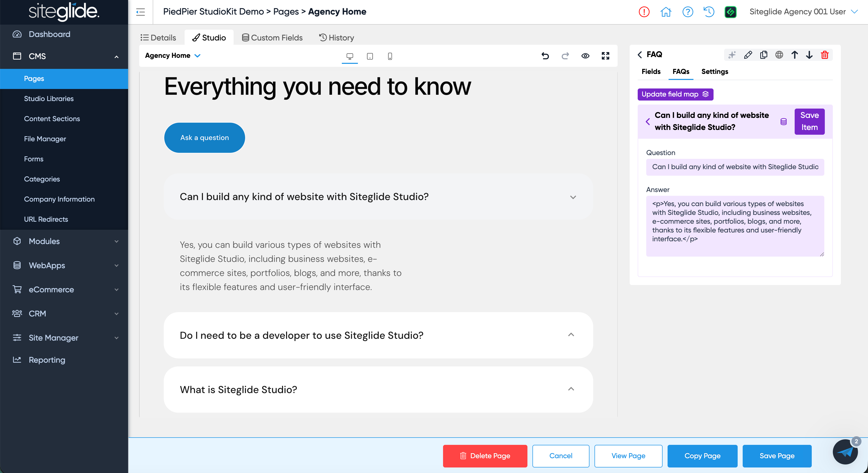Screen dimensions: 868x473
Task: Enter fullscreen Studio mode
Action: (606, 56)
